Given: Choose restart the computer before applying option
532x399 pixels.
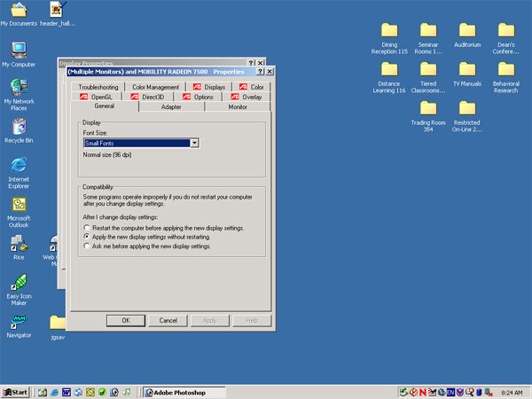Looking at the screenshot, I should click(x=163, y=228).
